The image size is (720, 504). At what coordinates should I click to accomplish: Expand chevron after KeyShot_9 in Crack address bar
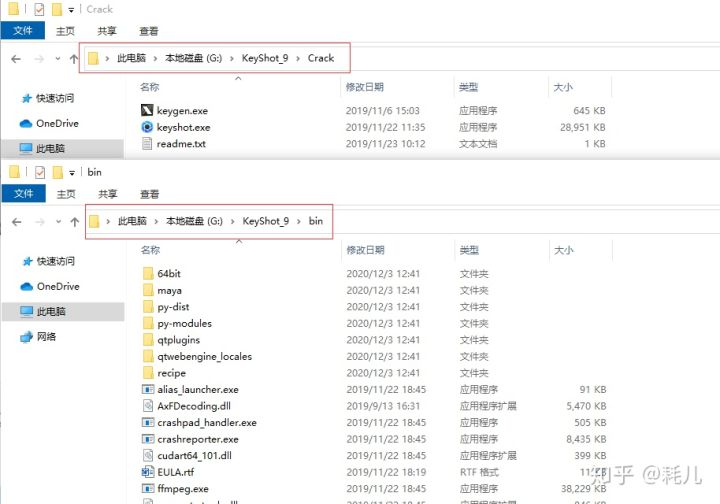(x=298, y=58)
